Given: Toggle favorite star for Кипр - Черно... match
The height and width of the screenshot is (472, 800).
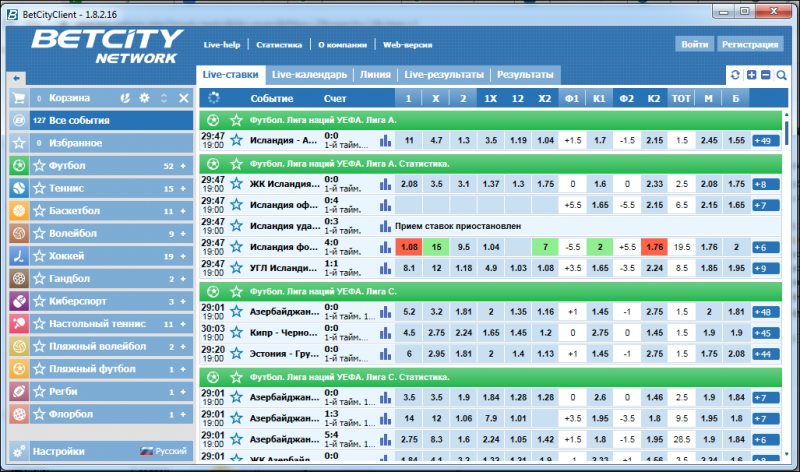Looking at the screenshot, I should (236, 332).
